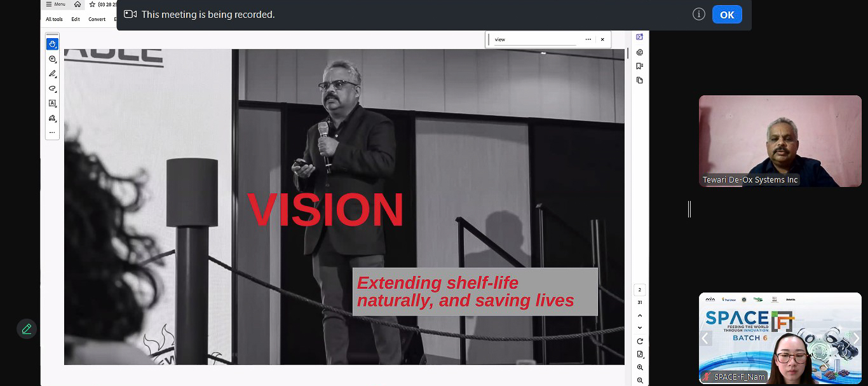Go to next page with down chevron
The image size is (868, 386).
pos(640,327)
